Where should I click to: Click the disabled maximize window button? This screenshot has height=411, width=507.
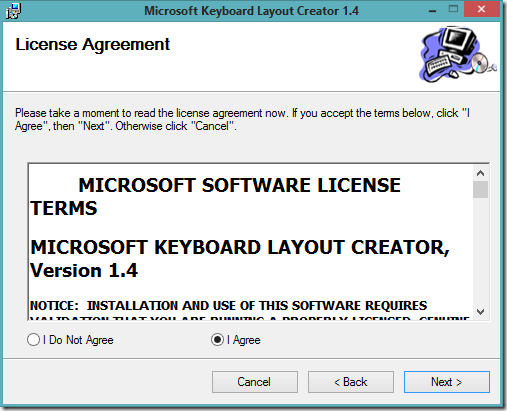tap(453, 9)
